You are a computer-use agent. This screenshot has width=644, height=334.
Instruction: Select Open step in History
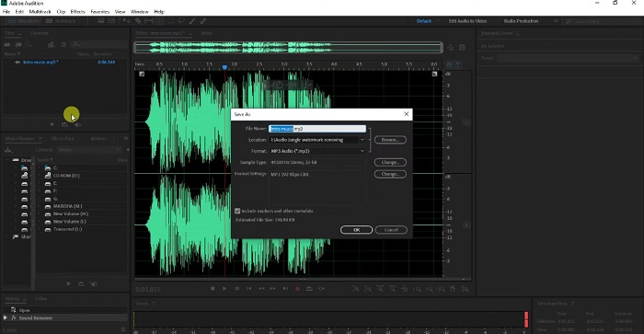click(x=24, y=310)
